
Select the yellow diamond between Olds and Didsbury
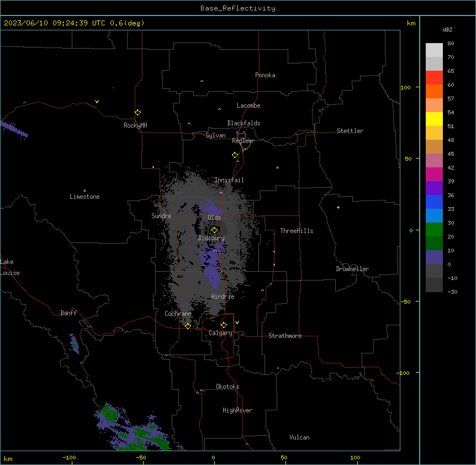[215, 230]
